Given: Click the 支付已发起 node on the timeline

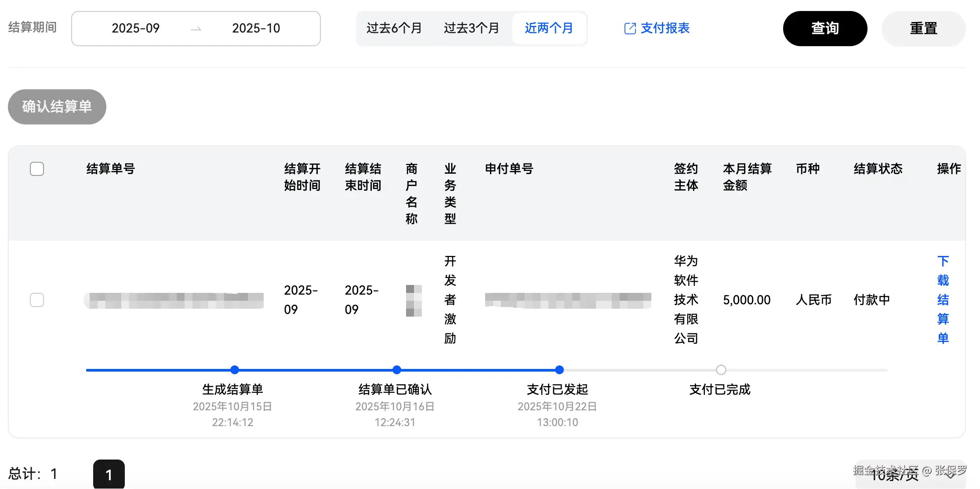Looking at the screenshot, I should (x=559, y=370).
